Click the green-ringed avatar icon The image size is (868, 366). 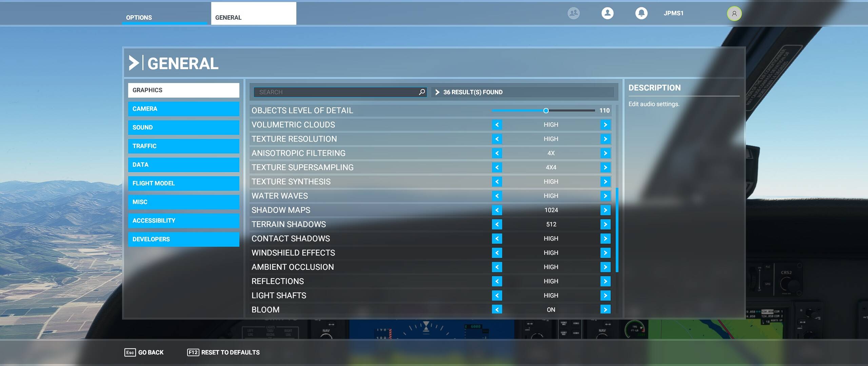point(734,14)
